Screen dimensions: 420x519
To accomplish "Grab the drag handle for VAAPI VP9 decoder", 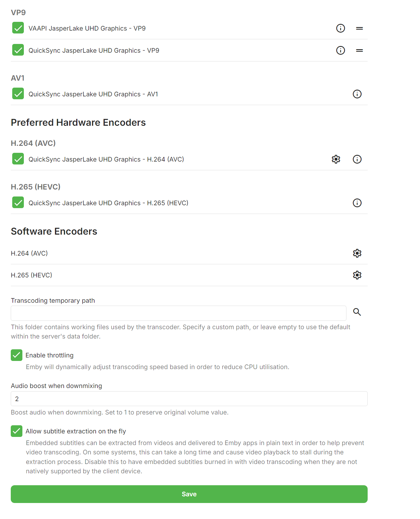I will click(x=359, y=28).
